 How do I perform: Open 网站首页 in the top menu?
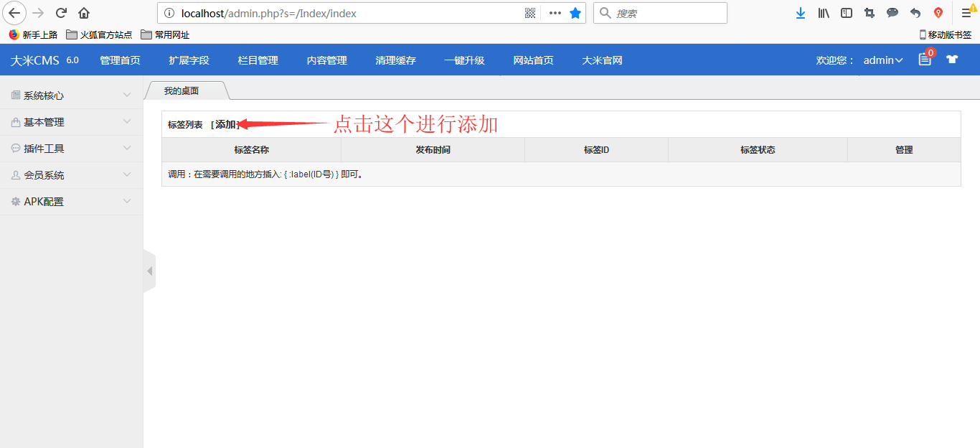(x=533, y=60)
